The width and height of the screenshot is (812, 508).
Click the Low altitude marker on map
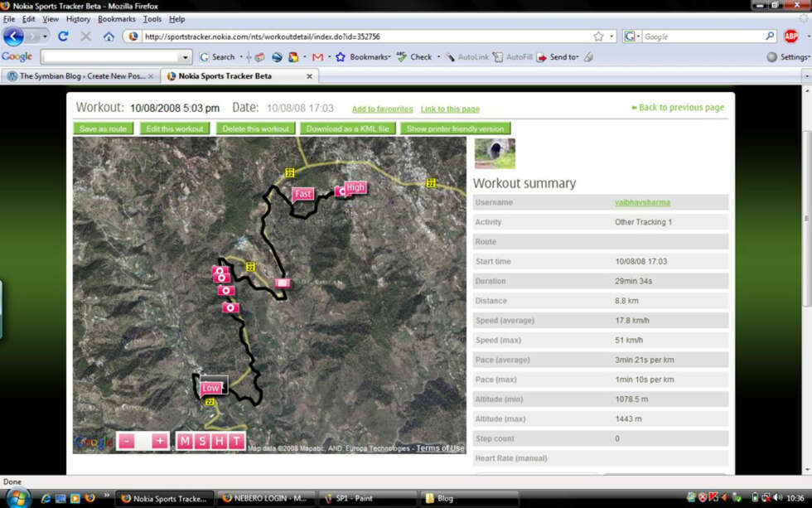point(210,388)
